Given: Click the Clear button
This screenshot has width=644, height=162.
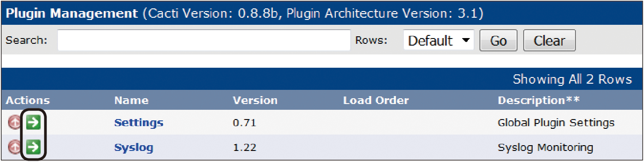Looking at the screenshot, I should pyautogui.click(x=549, y=41).
